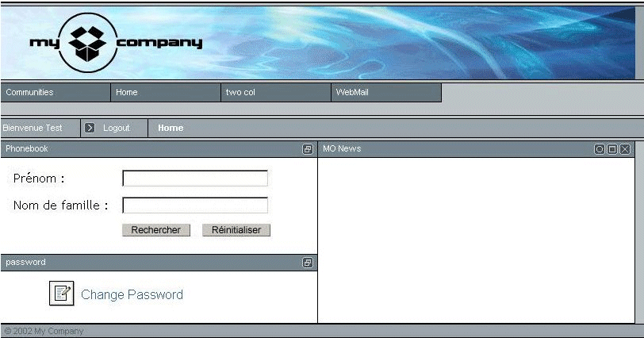Close the MO News portlet
This screenshot has height=338, width=644.
coord(625,149)
